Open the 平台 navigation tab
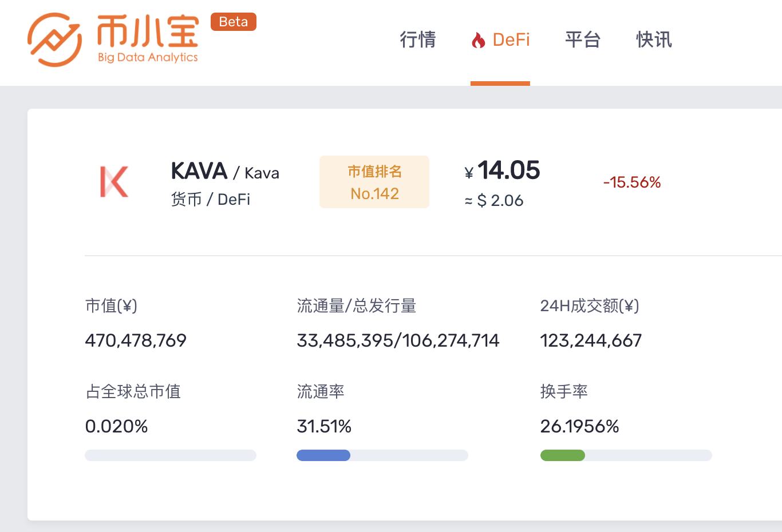 coord(583,39)
